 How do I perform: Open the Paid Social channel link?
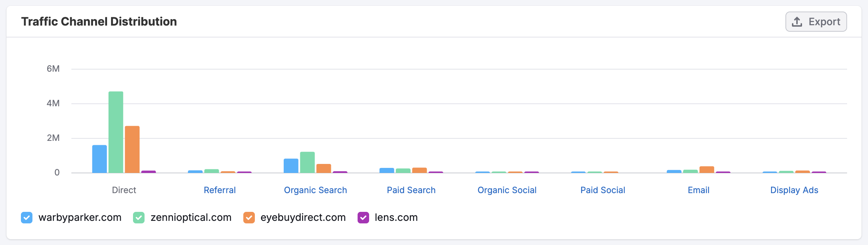point(603,190)
